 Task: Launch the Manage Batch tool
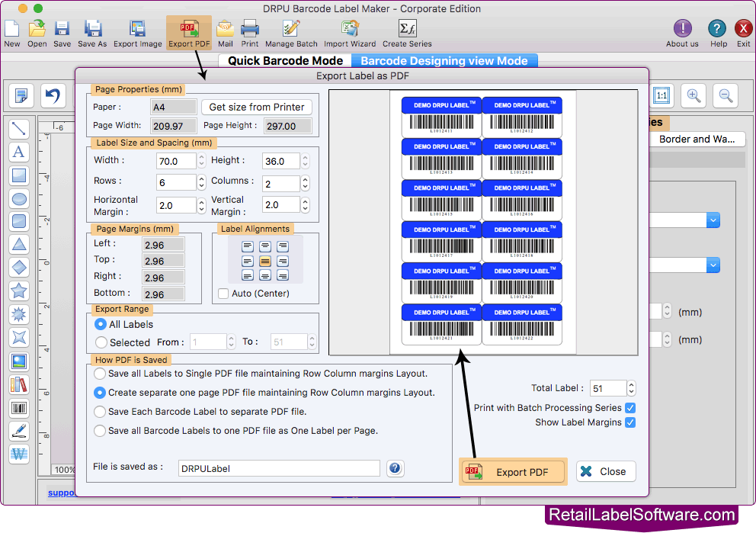point(290,32)
